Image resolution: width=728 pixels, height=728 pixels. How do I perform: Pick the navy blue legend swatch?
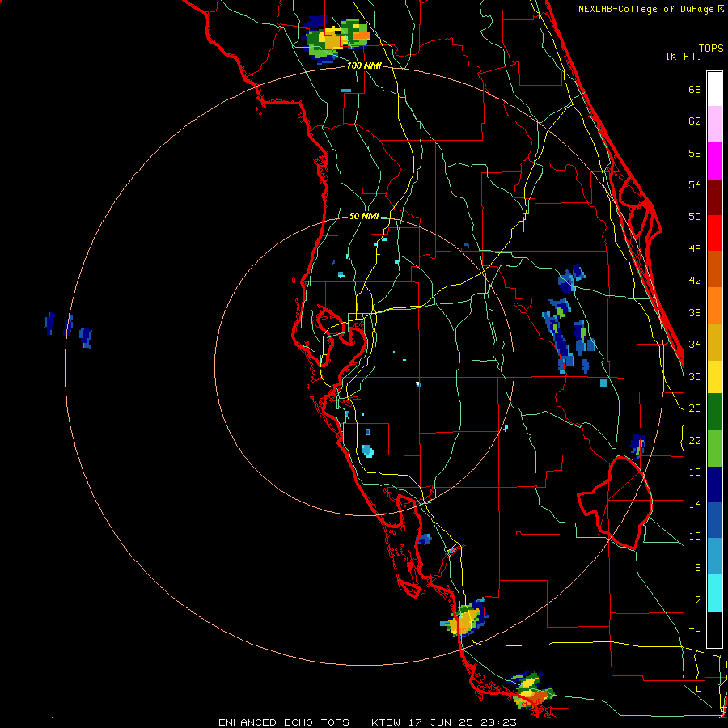(x=714, y=485)
